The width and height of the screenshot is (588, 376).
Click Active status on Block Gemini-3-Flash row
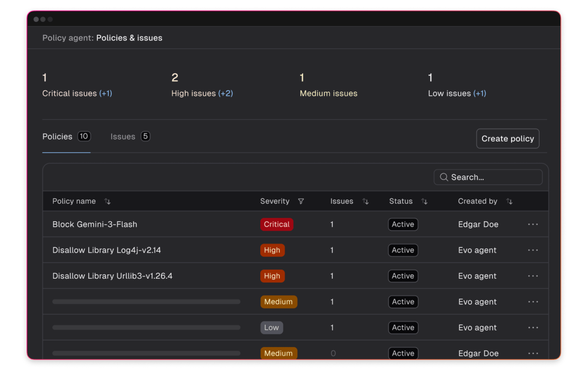(403, 224)
